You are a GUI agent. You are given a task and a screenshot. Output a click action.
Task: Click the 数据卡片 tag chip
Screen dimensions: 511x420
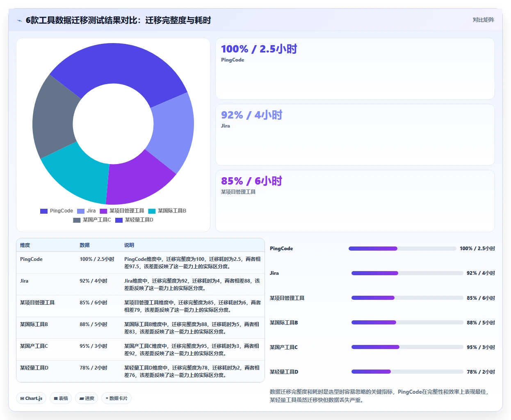click(x=116, y=398)
